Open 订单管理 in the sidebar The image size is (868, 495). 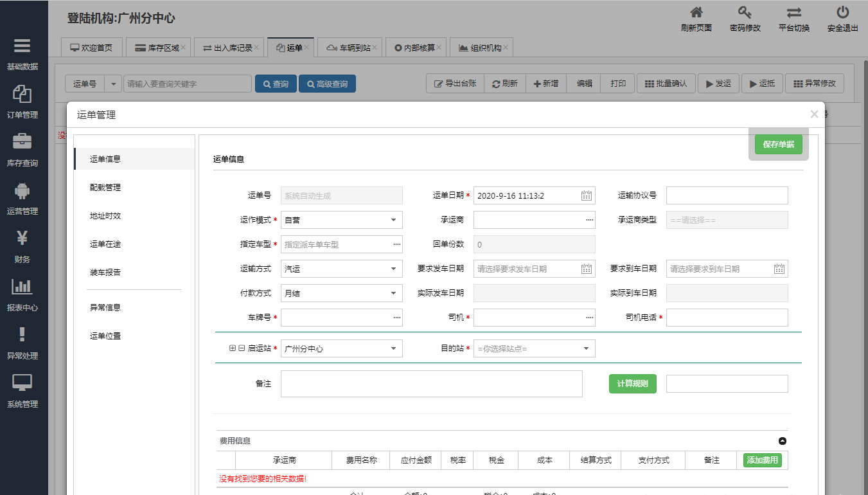pos(22,94)
